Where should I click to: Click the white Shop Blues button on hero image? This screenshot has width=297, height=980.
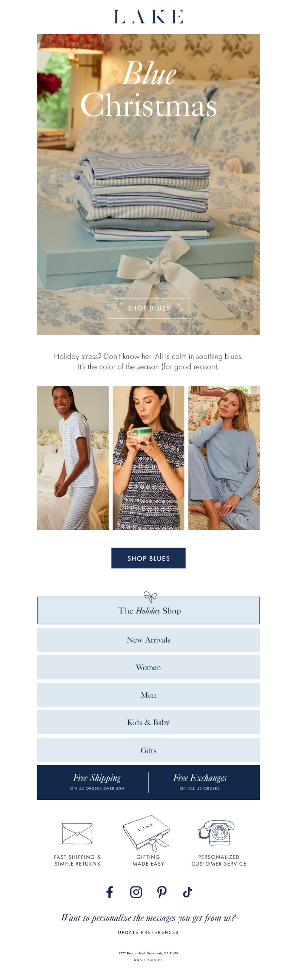coord(148,308)
